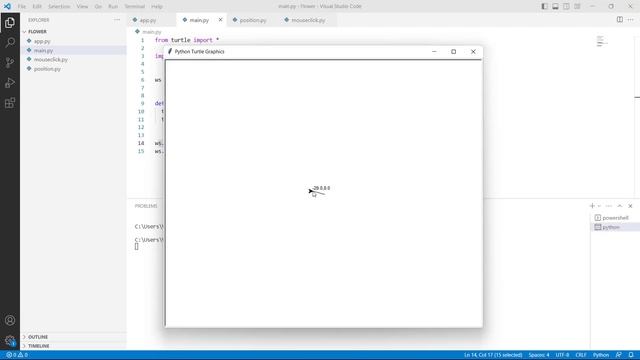The image size is (640, 360).
Task: Open the Go menu
Action: coord(98,6)
